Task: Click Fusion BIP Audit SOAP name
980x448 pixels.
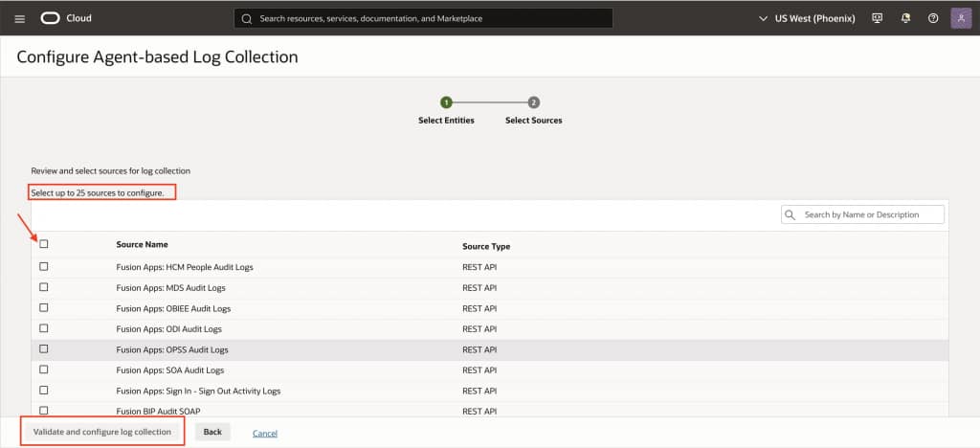Action: [x=158, y=411]
